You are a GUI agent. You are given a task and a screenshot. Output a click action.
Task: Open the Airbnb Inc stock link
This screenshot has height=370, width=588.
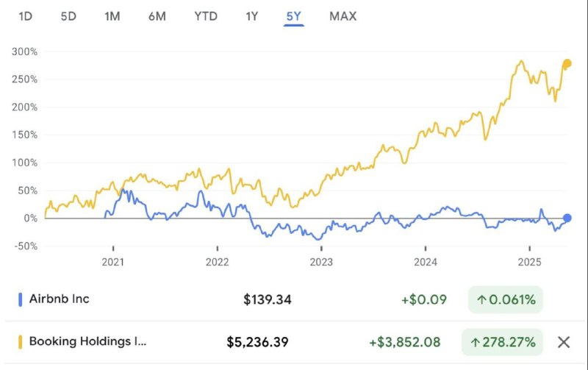tap(60, 299)
